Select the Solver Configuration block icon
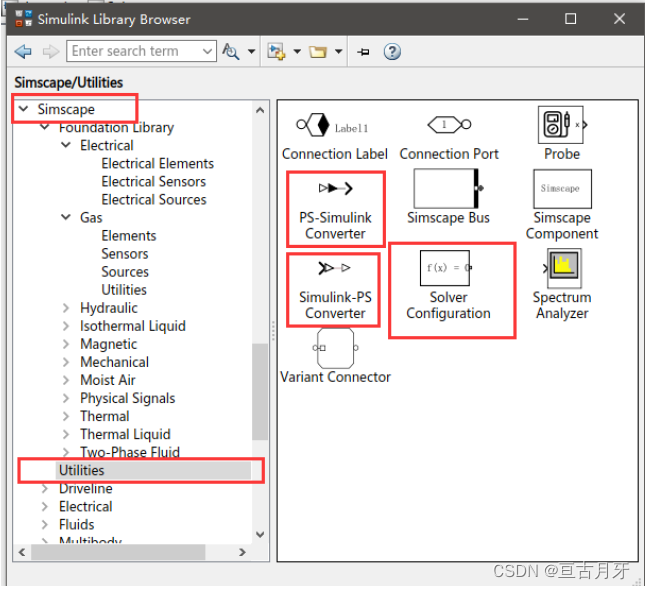The width and height of the screenshot is (645, 589). tap(445, 268)
